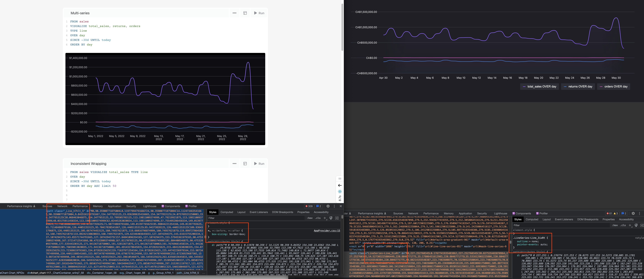
Task: Switch to Network tab in left DevTools
Action: (x=62, y=206)
